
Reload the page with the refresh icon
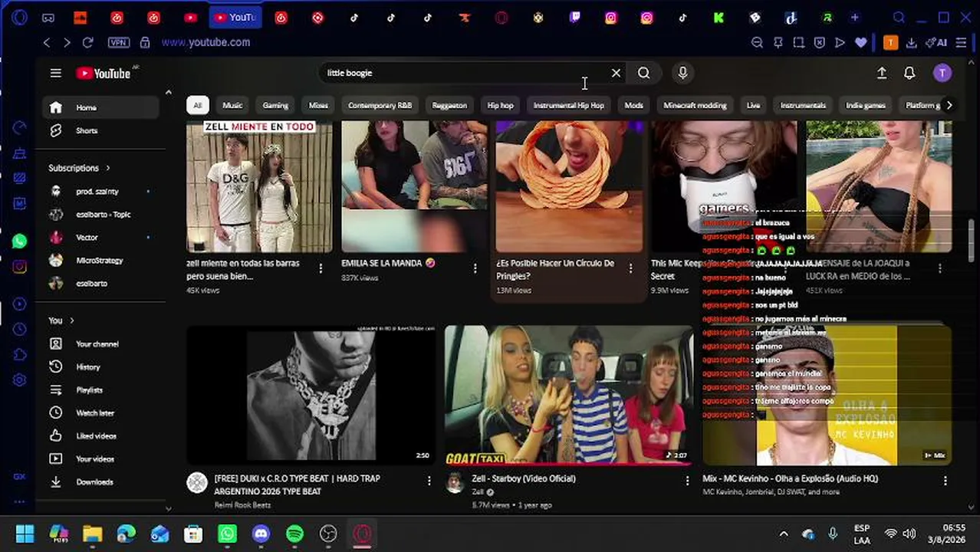tap(87, 43)
